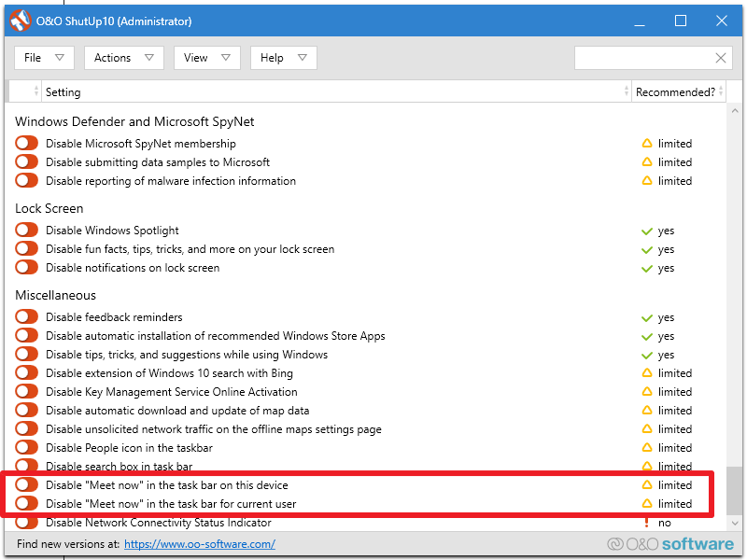Toggle Disable Key Management Service Online Activation
Viewport: 747px width, 560px height.
[x=26, y=391]
